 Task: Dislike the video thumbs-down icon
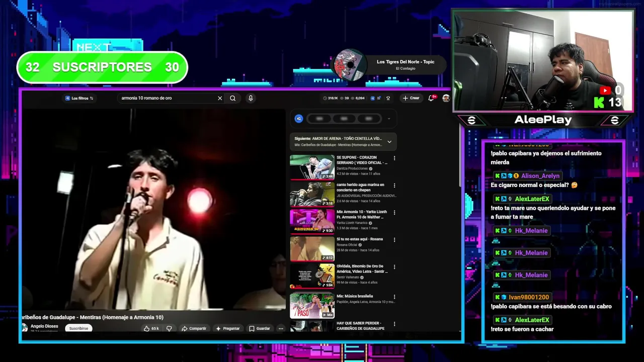coord(170,328)
